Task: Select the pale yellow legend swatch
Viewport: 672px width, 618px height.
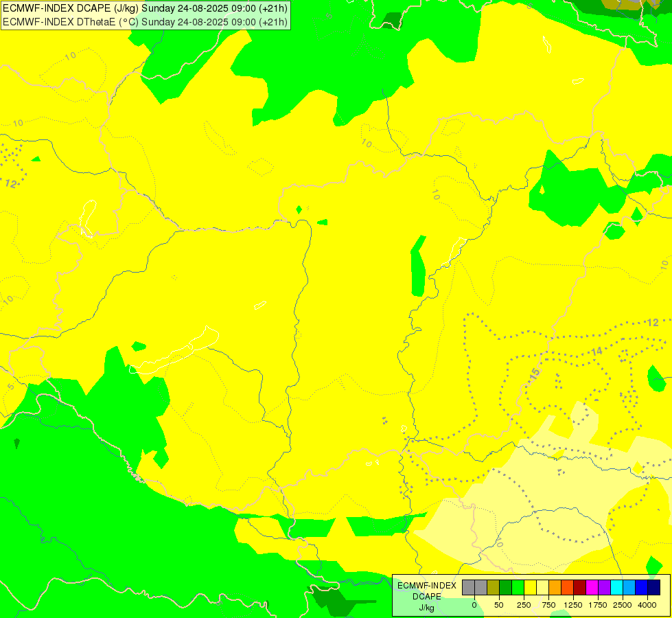Action: pos(542,588)
